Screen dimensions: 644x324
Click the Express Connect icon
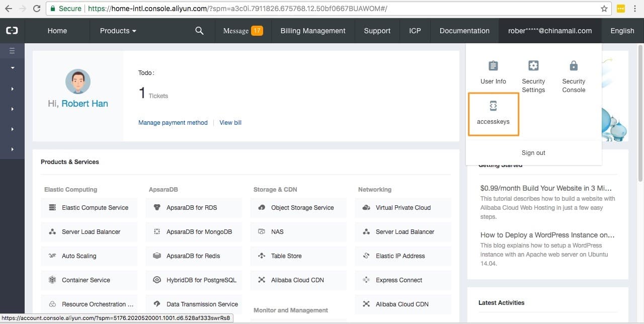[x=366, y=280]
